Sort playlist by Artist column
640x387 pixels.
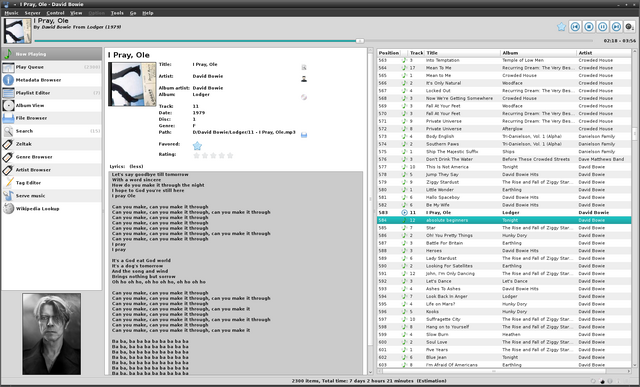(604, 53)
